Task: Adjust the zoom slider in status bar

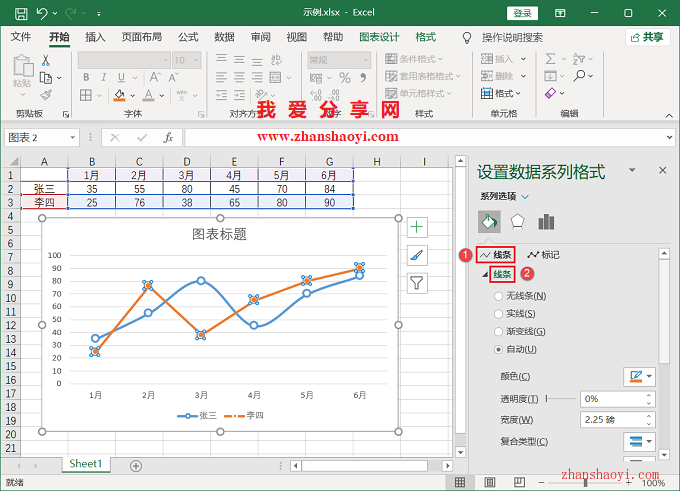Action: pyautogui.click(x=585, y=482)
